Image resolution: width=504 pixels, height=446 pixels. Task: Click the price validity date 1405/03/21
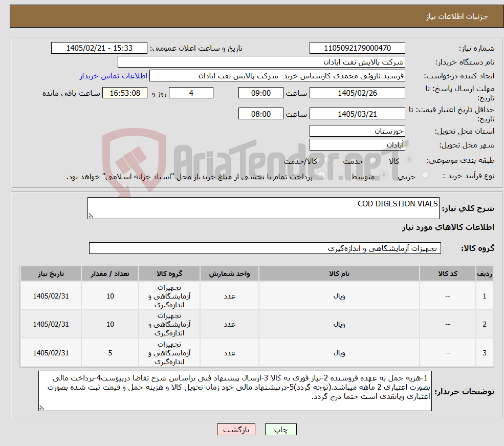pos(357,114)
